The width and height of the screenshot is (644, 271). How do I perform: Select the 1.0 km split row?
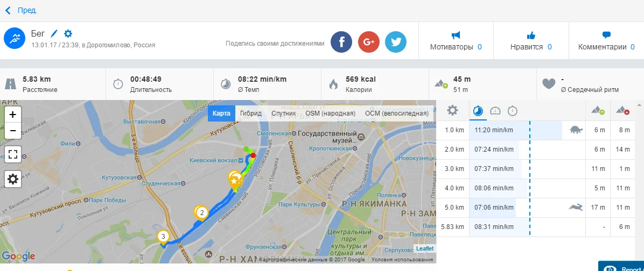pos(536,130)
